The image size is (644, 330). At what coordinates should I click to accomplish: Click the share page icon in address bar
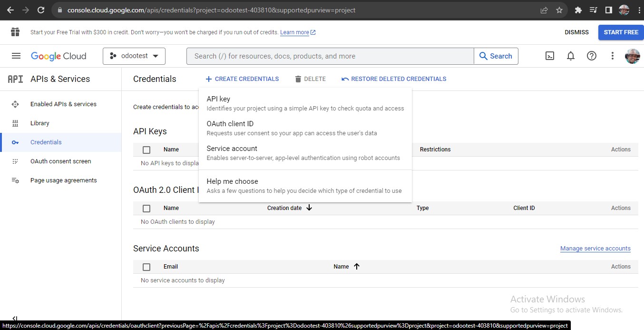[x=544, y=10]
